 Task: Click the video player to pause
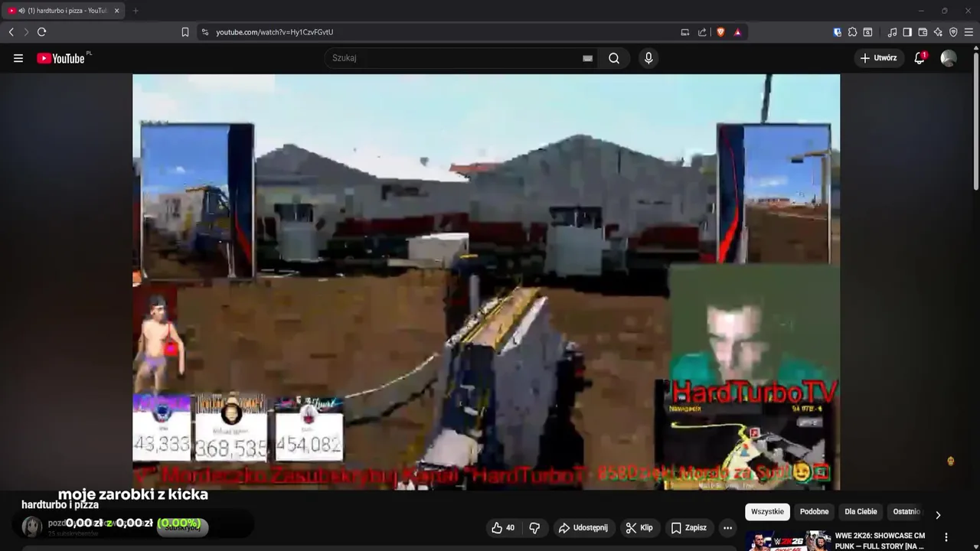coord(486,282)
